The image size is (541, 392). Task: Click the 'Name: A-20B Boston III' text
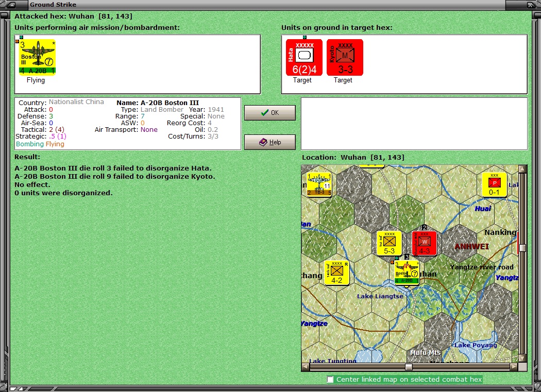point(158,103)
